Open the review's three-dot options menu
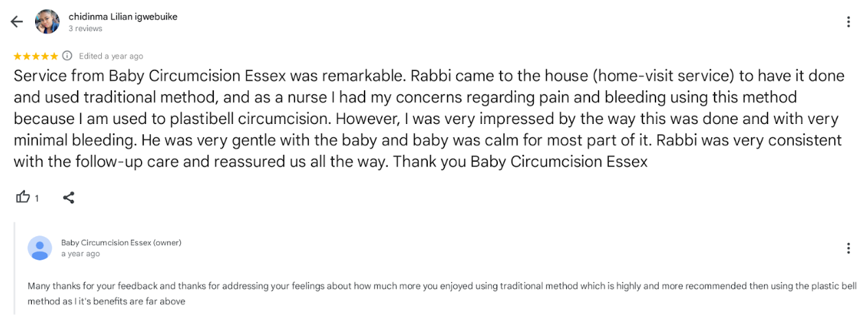The height and width of the screenshot is (332, 868). tap(848, 22)
